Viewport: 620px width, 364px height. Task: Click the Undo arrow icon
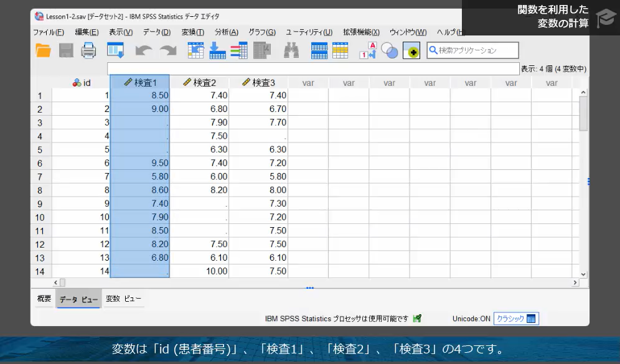144,50
